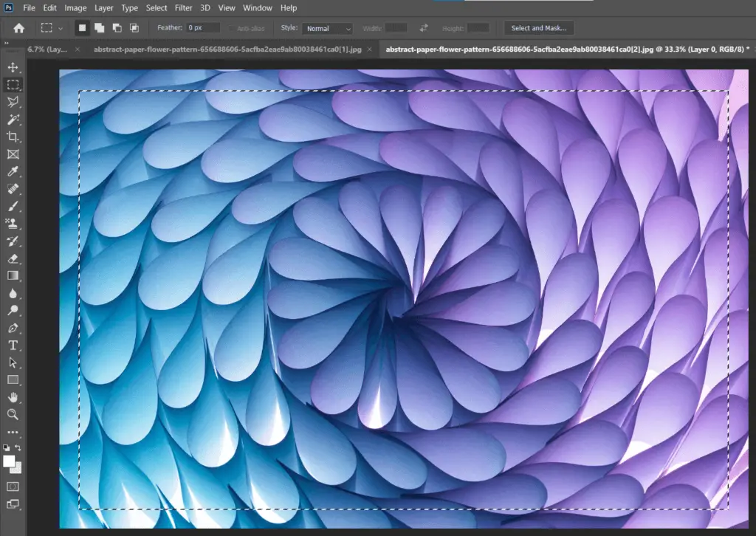Viewport: 756px width, 536px height.
Task: Change the screen mode
Action: [13, 504]
